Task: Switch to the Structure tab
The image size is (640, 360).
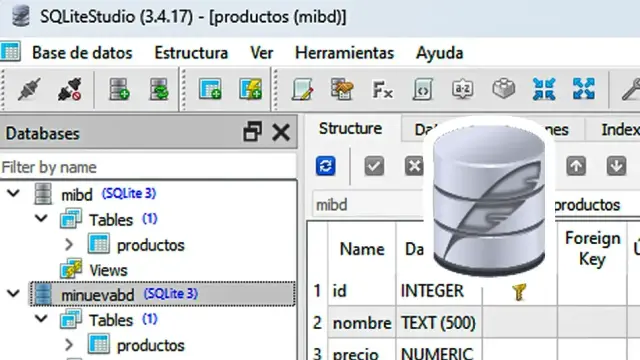Action: [x=350, y=129]
